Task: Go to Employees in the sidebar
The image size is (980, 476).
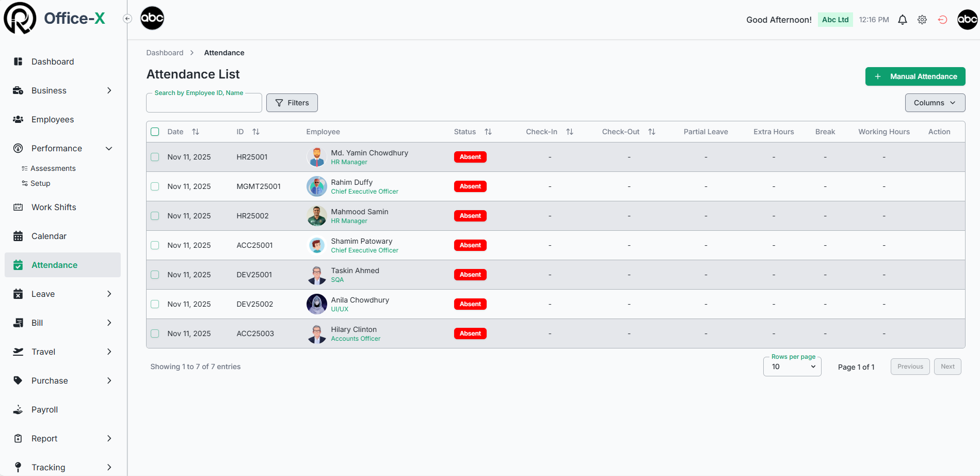Action: pyautogui.click(x=52, y=119)
